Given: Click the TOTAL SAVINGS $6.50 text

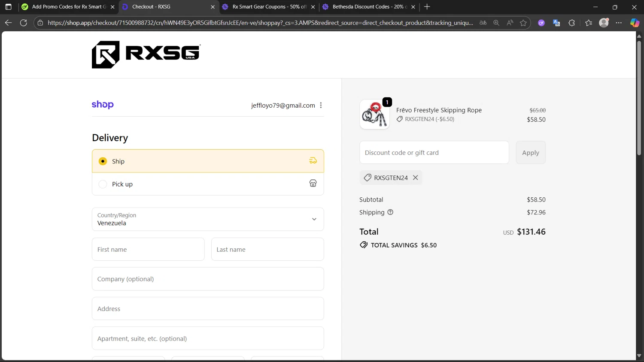Looking at the screenshot, I should (404, 245).
